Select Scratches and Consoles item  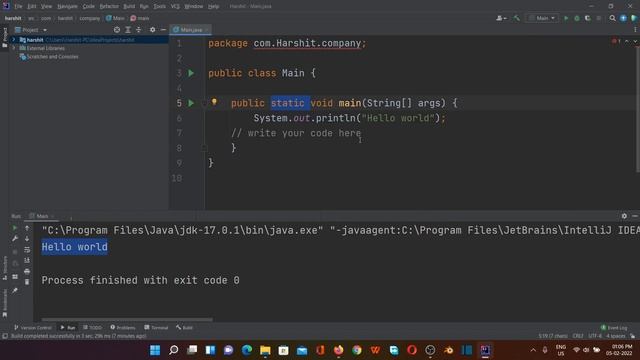pyautogui.click(x=49, y=57)
